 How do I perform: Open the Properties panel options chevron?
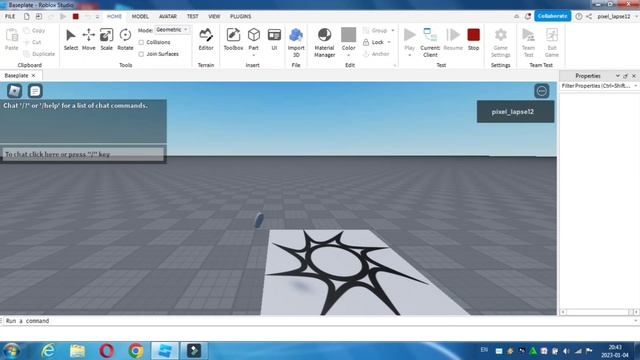coord(617,76)
